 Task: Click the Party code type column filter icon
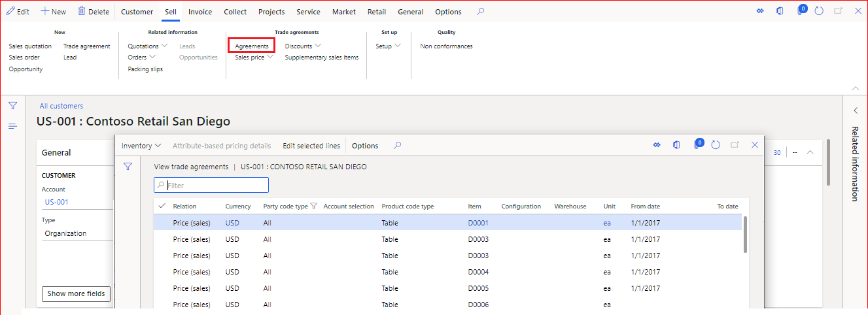click(313, 207)
